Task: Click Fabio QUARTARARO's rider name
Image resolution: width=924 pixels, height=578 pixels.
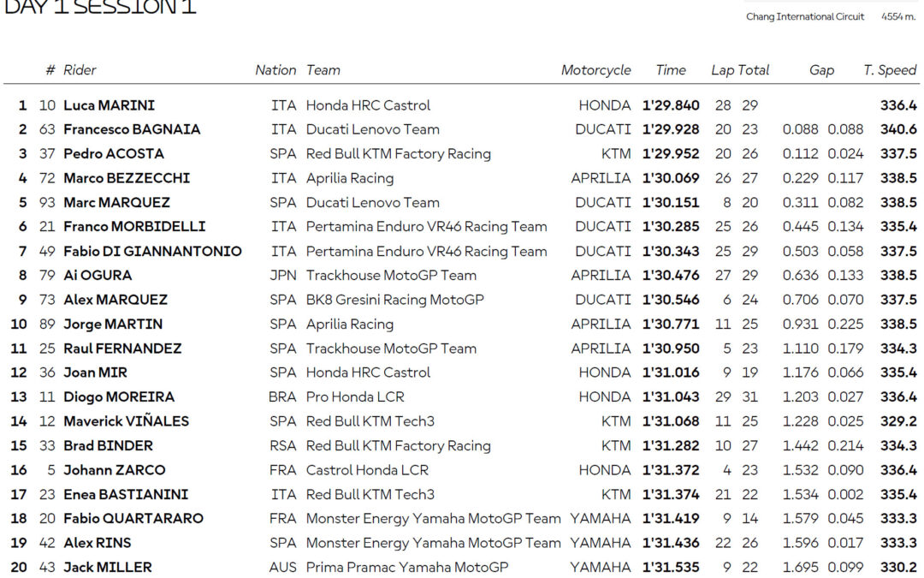Action: [133, 518]
